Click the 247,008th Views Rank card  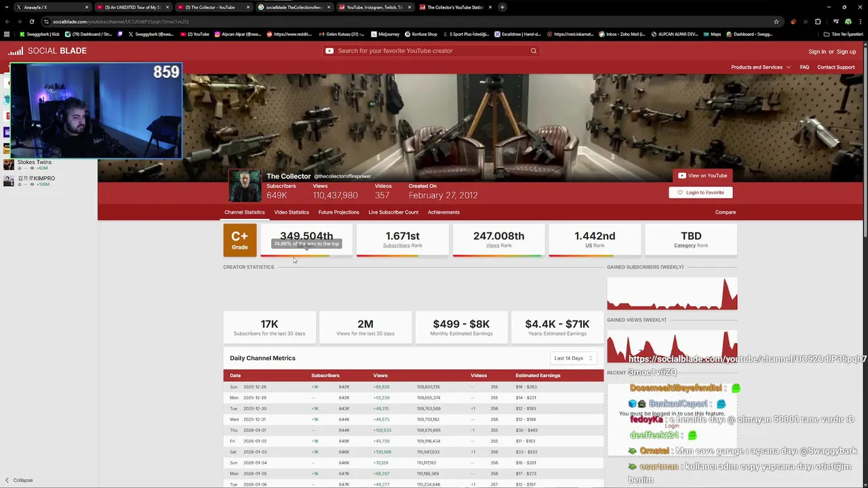click(x=498, y=240)
